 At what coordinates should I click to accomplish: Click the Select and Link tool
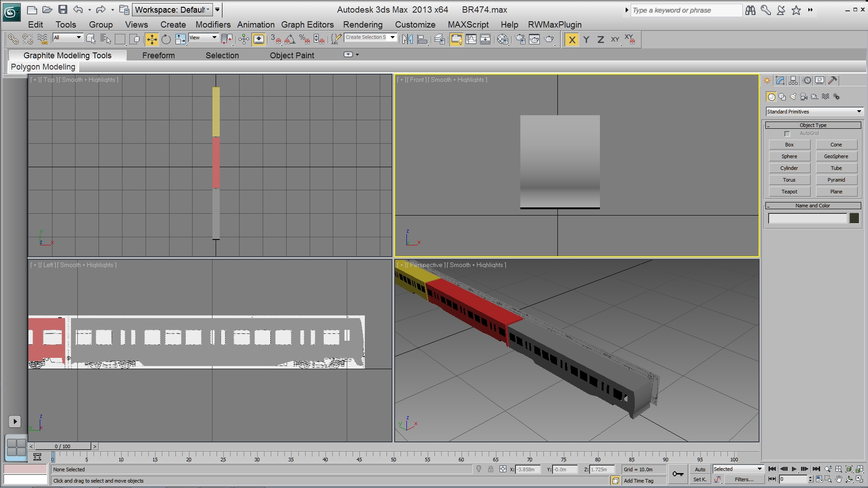point(13,40)
